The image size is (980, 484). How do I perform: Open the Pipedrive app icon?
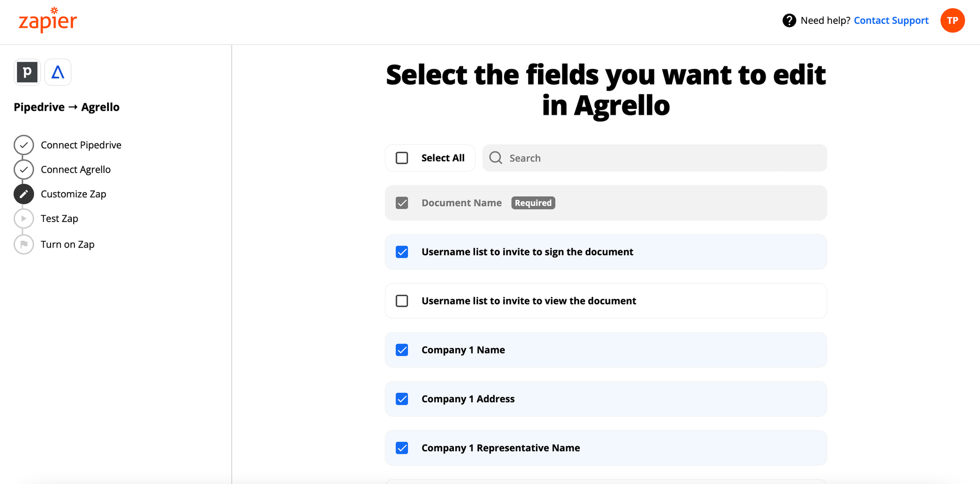27,72
